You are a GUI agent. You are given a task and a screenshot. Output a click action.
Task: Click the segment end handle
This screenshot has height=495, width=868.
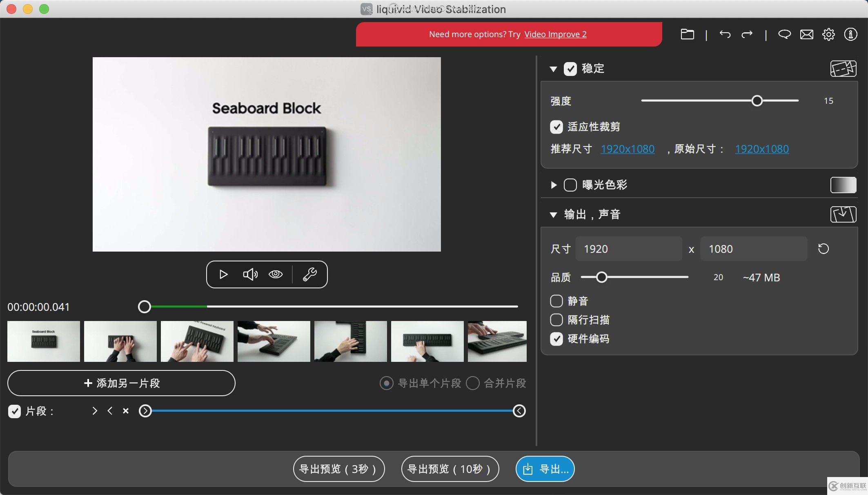pos(519,411)
